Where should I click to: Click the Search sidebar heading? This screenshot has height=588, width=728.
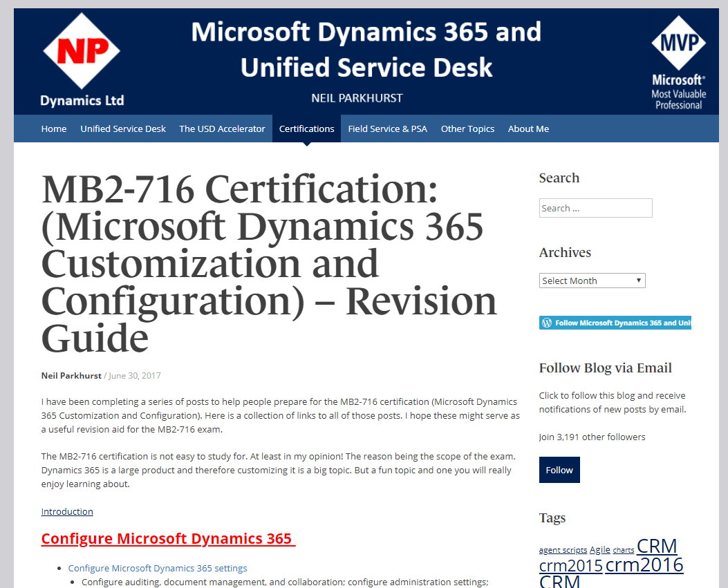point(559,178)
